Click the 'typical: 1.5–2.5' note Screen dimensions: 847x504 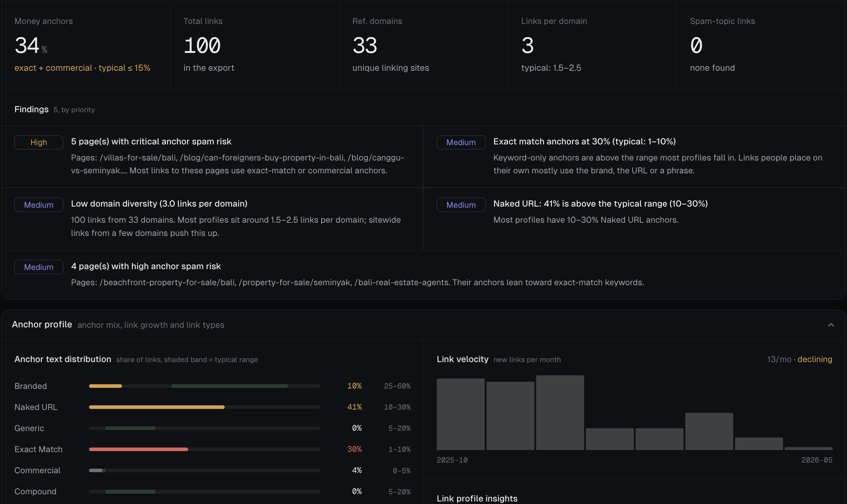coord(551,68)
